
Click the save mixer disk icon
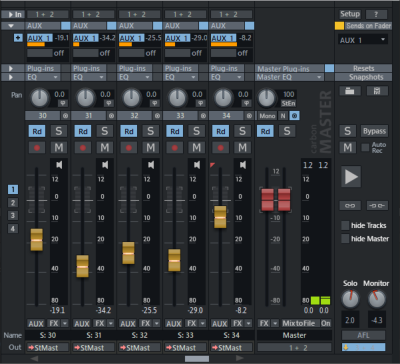pyautogui.click(x=377, y=91)
